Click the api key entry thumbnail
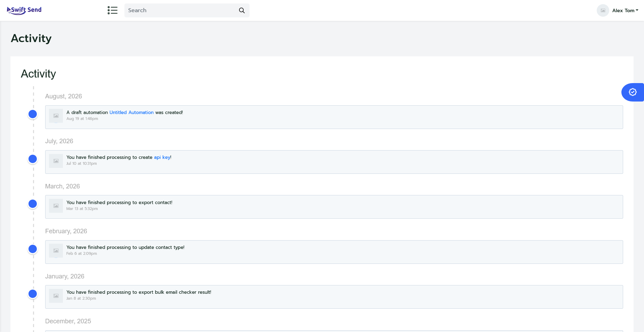 point(56,161)
